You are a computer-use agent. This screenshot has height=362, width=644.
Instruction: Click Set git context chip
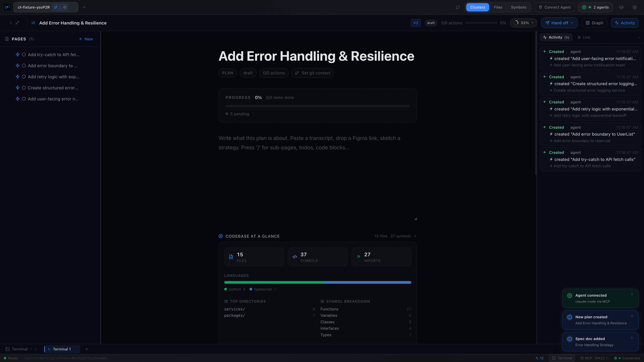pos(312,73)
